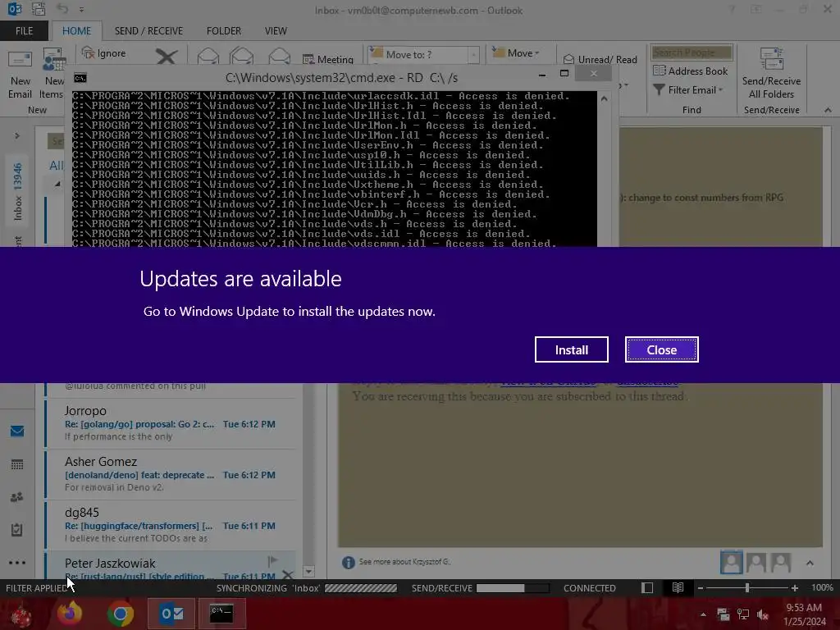Adjust the zoom slider handle
840x630 pixels.
[x=746, y=588]
